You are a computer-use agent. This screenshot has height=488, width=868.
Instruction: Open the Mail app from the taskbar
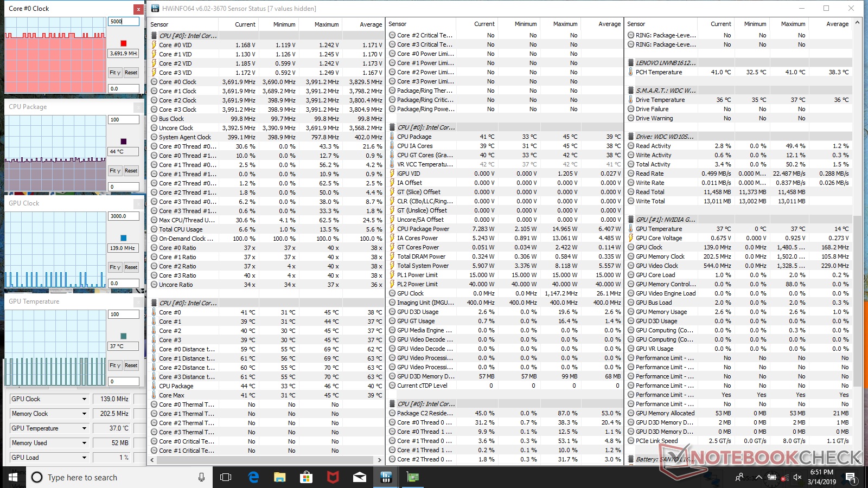tap(360, 477)
